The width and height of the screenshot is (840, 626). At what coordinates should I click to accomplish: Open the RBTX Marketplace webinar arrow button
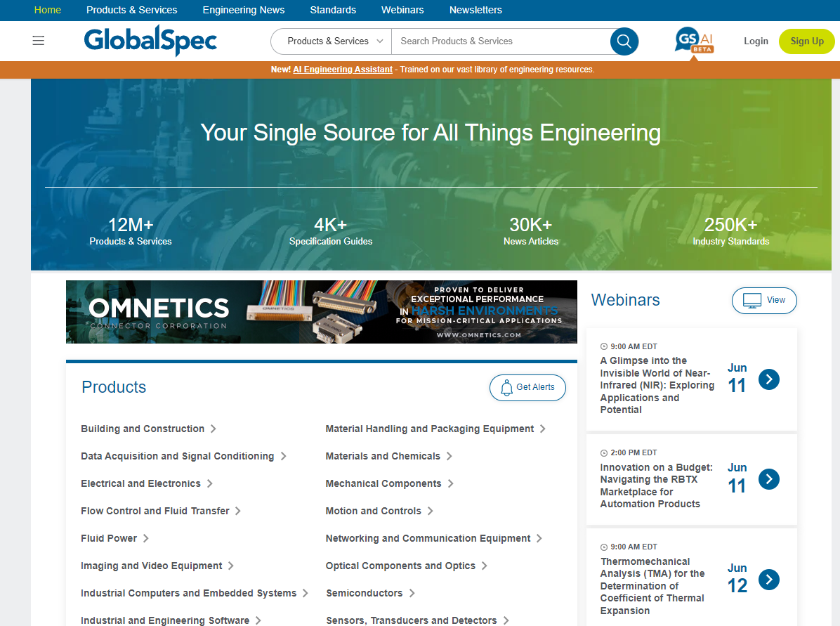pos(769,479)
